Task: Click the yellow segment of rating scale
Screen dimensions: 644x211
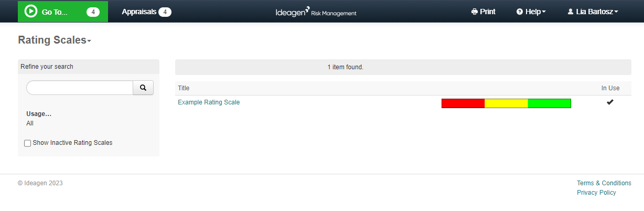Action: (x=506, y=103)
